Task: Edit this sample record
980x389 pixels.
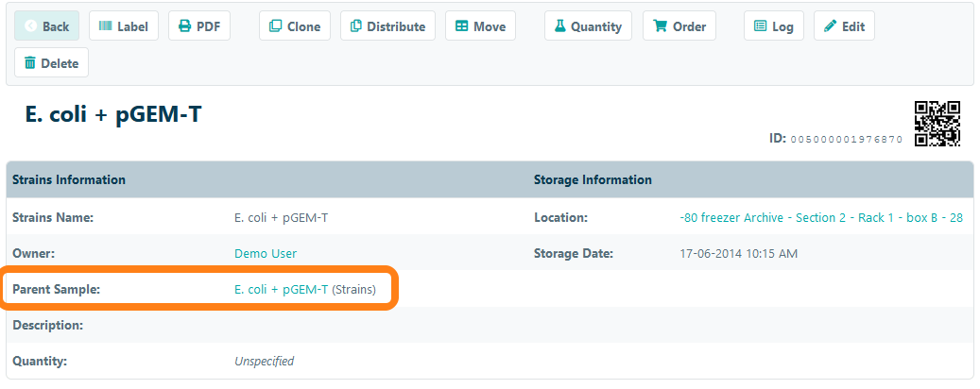Action: click(844, 26)
